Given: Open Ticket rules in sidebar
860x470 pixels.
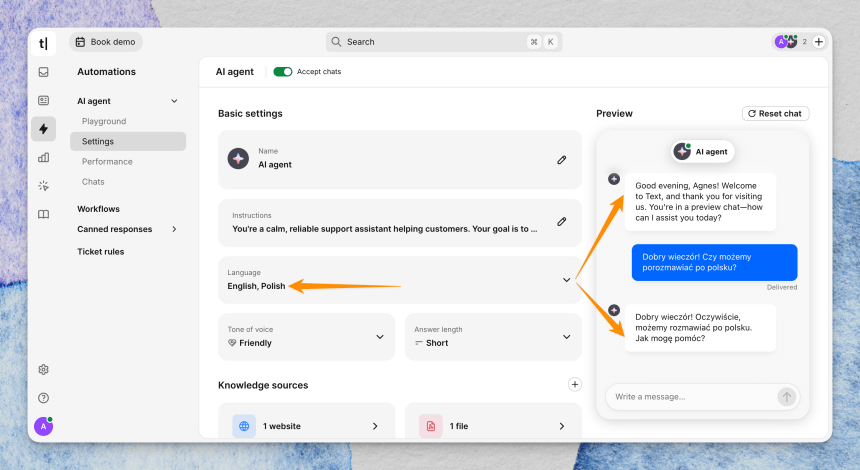Looking at the screenshot, I should (100, 252).
